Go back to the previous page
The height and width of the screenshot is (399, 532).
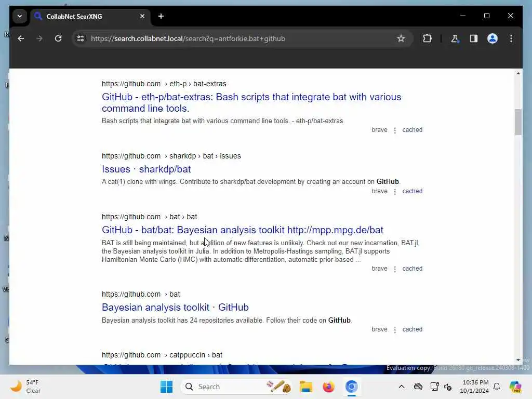pyautogui.click(x=21, y=38)
